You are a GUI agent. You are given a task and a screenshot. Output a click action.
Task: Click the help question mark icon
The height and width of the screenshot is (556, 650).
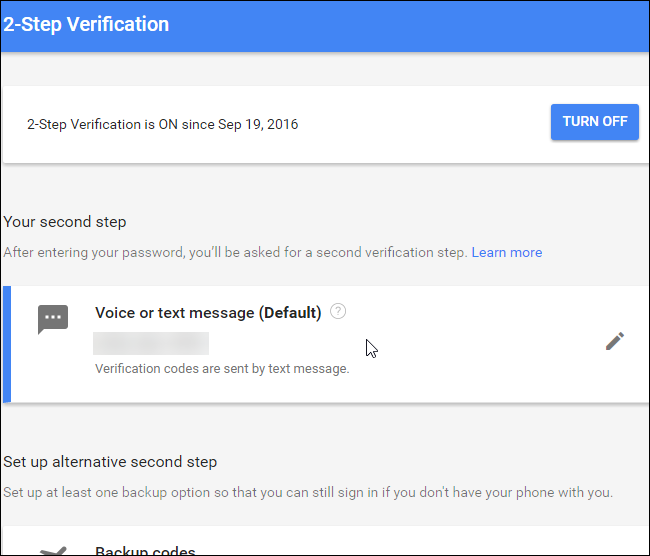click(x=338, y=312)
